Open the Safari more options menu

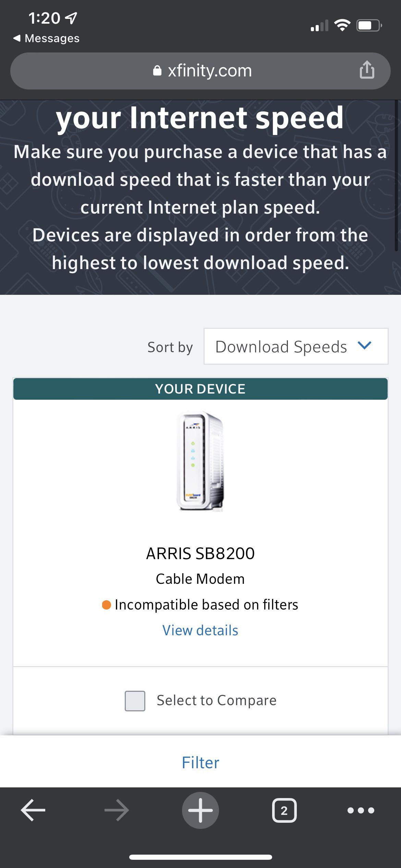tap(360, 810)
